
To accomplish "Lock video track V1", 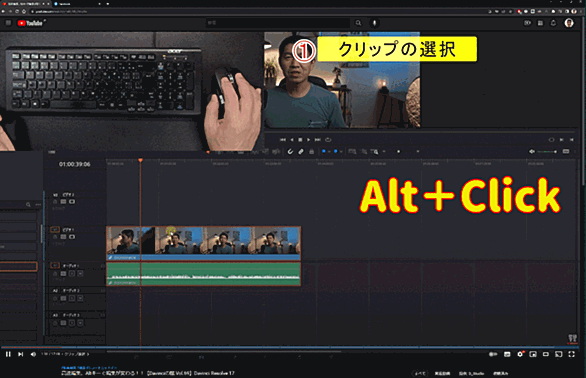I will [x=55, y=237].
